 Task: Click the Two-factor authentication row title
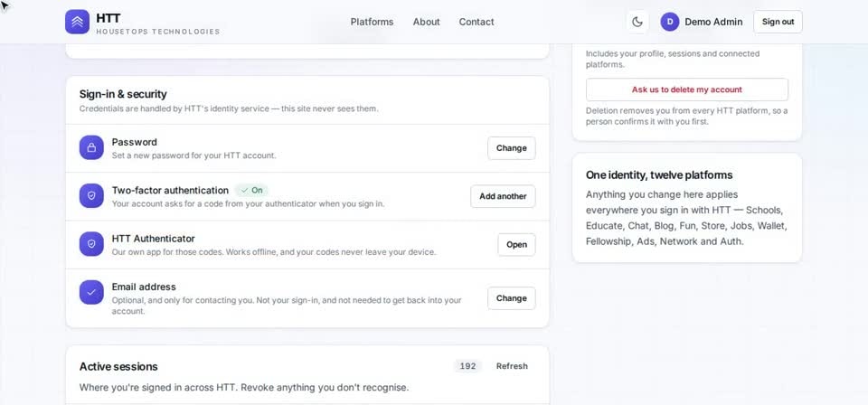click(x=170, y=190)
